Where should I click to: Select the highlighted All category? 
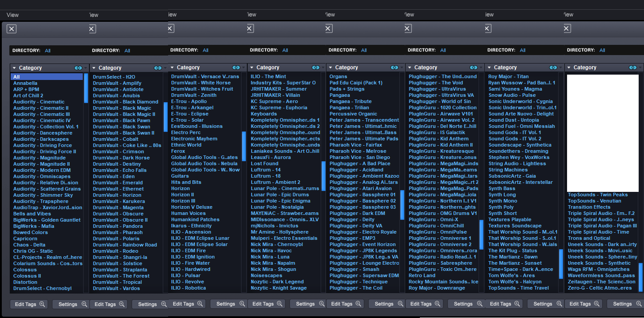pyautogui.click(x=47, y=77)
